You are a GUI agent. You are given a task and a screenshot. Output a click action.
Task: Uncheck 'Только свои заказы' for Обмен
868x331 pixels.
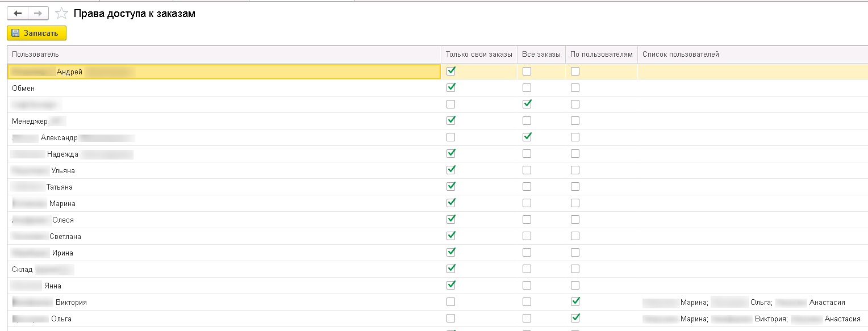[x=451, y=88]
